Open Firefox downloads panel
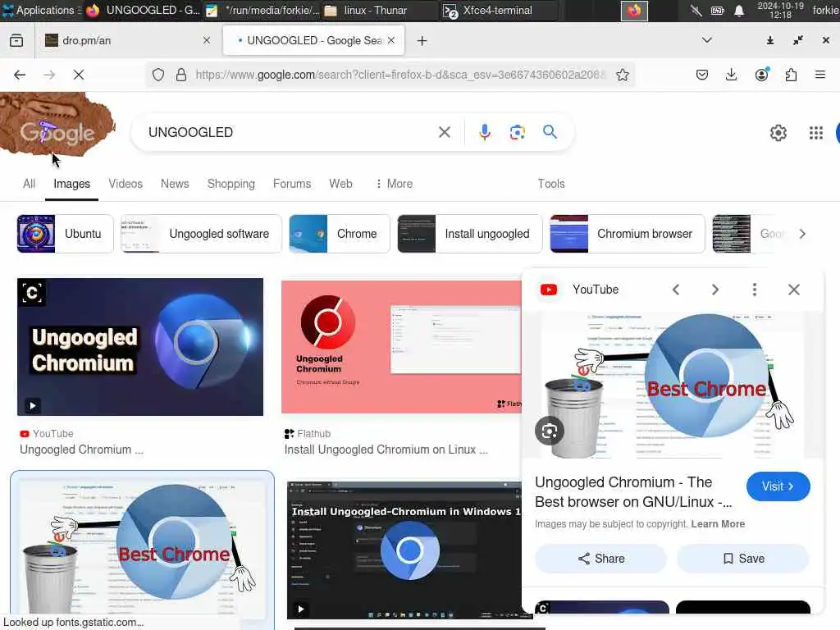840x630 pixels. [x=731, y=75]
